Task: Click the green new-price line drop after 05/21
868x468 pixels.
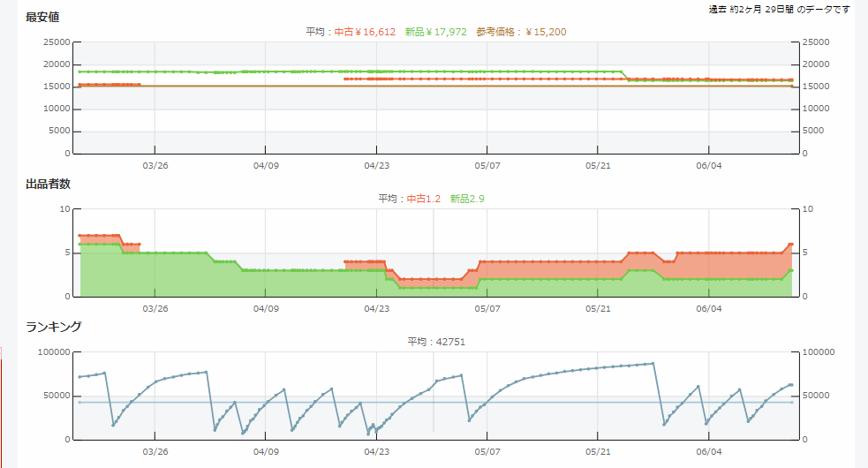Action: coord(624,76)
